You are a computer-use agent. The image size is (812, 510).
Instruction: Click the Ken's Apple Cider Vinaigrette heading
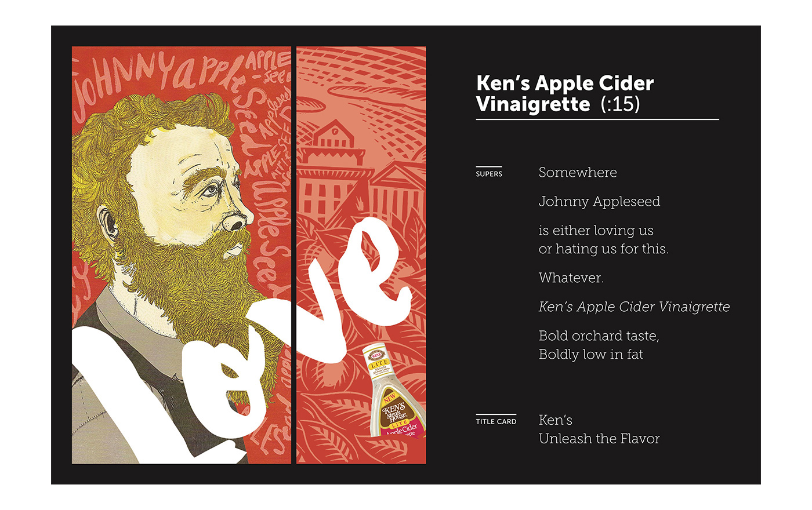(x=564, y=93)
